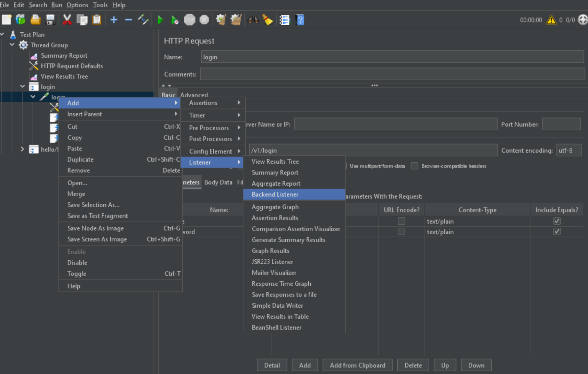Screen dimensions: 588x374
Task: Click the warning triangle log icon
Action: [551, 20]
